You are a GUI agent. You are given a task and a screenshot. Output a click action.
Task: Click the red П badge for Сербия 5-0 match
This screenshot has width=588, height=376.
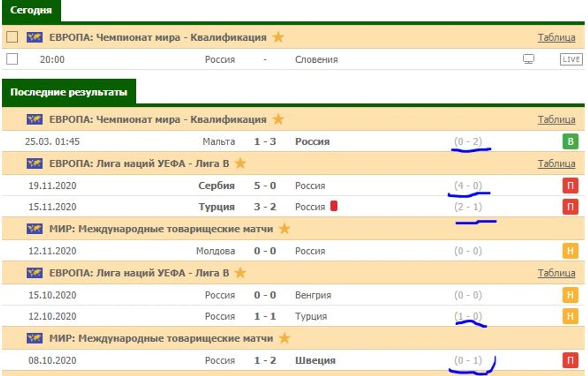pos(570,186)
